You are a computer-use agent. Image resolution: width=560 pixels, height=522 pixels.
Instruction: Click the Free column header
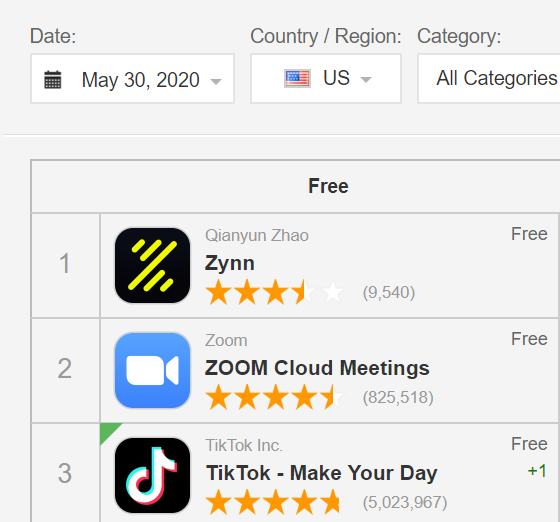328,186
